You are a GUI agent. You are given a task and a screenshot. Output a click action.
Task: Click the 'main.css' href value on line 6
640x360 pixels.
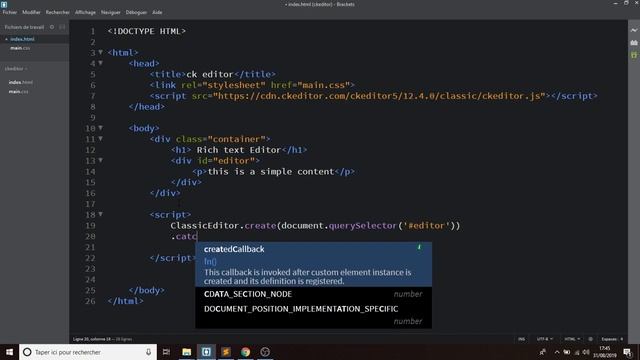point(324,85)
